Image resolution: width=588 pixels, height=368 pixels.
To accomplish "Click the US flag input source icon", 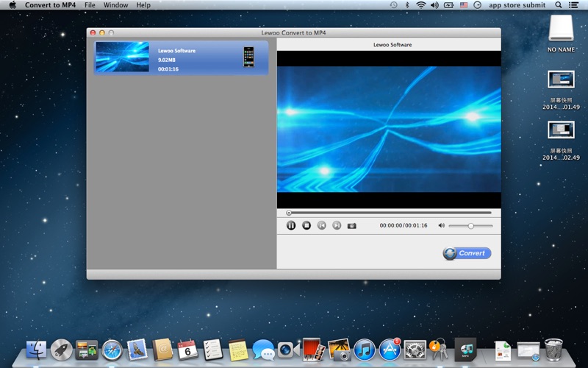I will coord(464,5).
